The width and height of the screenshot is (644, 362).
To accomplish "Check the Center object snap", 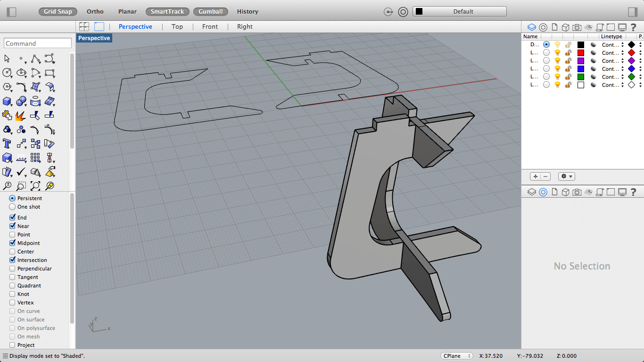I will tap(12, 252).
